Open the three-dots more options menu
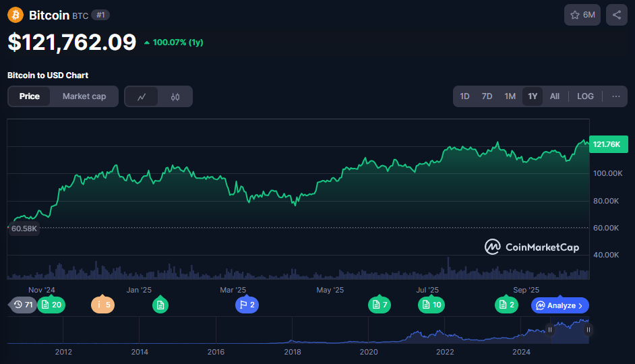635x364 pixels. [x=616, y=96]
